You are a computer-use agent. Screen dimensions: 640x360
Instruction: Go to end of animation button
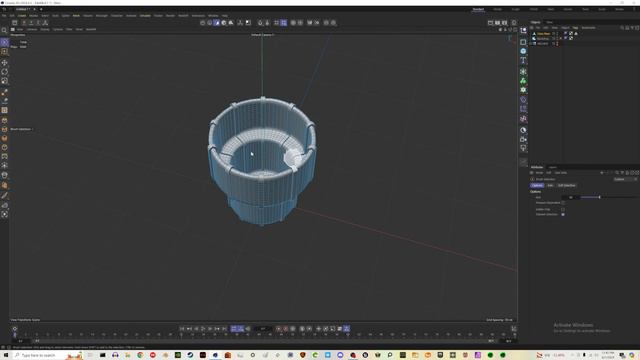point(224,329)
